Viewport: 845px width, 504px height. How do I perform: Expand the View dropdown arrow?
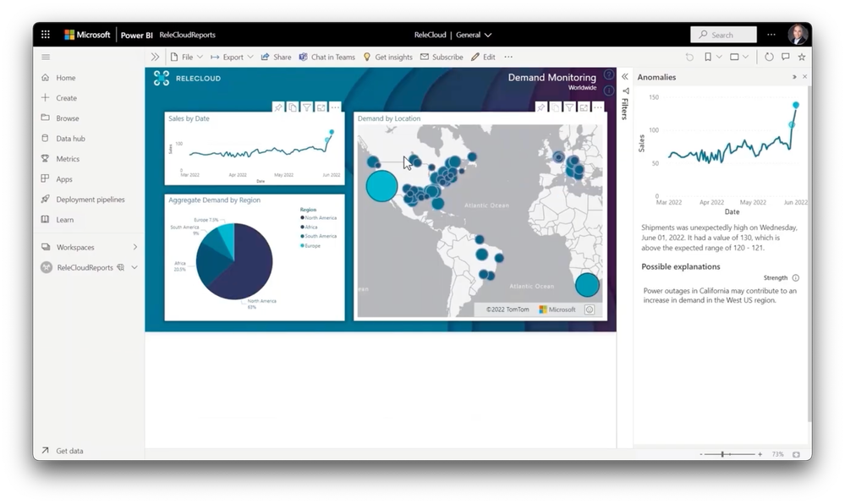745,57
